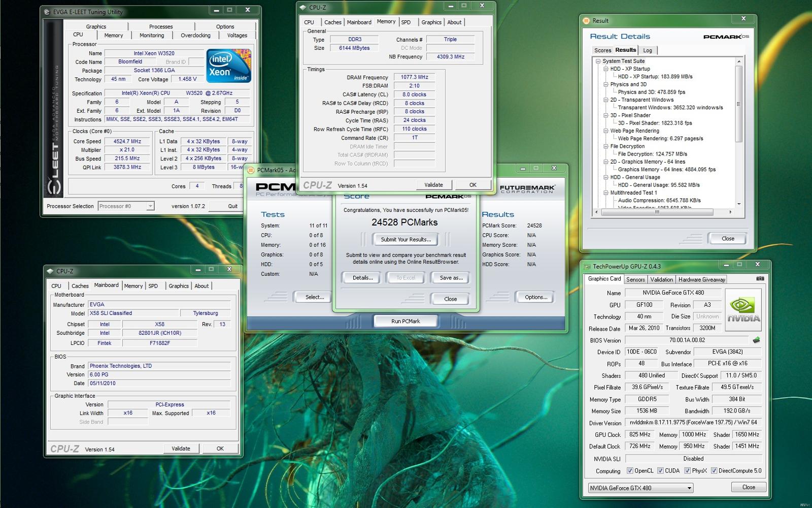Collapse the 3D - Pixel Shader node

pos(606,115)
